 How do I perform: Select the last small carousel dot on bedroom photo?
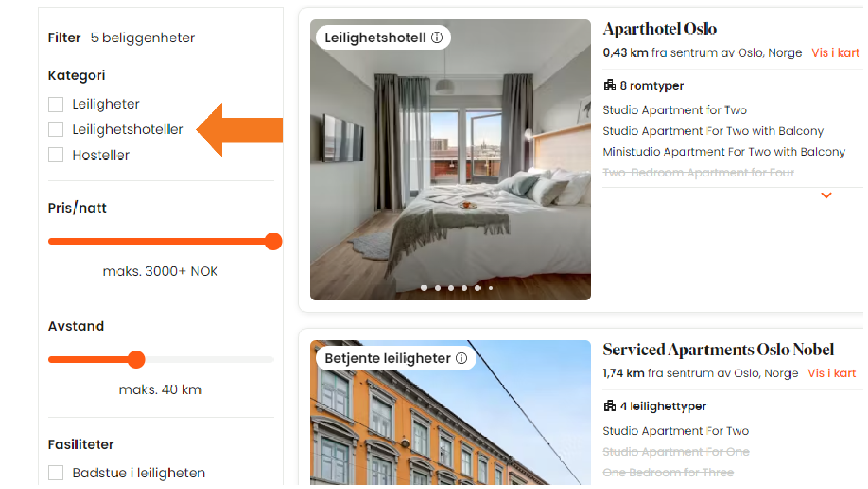point(491,288)
